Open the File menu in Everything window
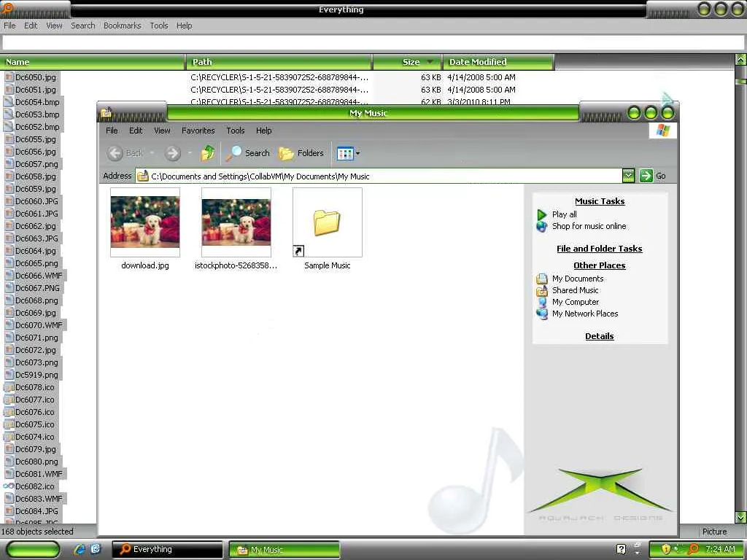The height and width of the screenshot is (560, 747). click(x=9, y=26)
